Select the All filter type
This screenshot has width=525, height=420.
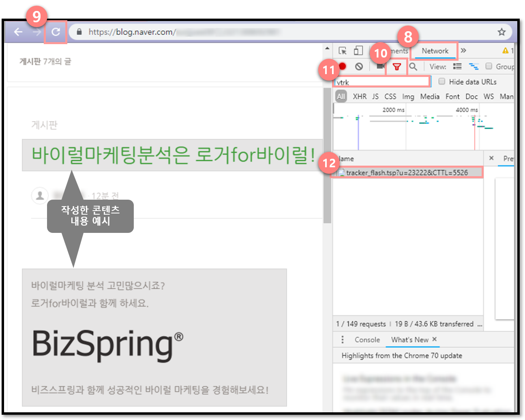(341, 96)
